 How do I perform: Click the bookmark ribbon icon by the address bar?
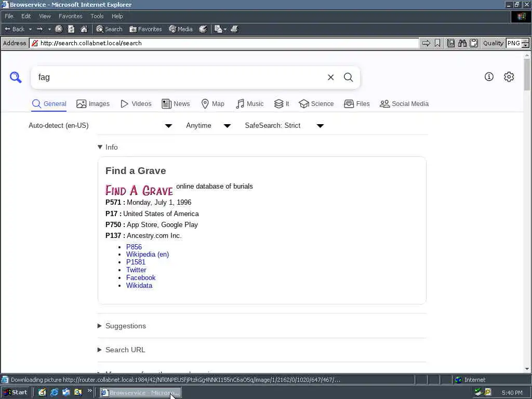pyautogui.click(x=437, y=43)
